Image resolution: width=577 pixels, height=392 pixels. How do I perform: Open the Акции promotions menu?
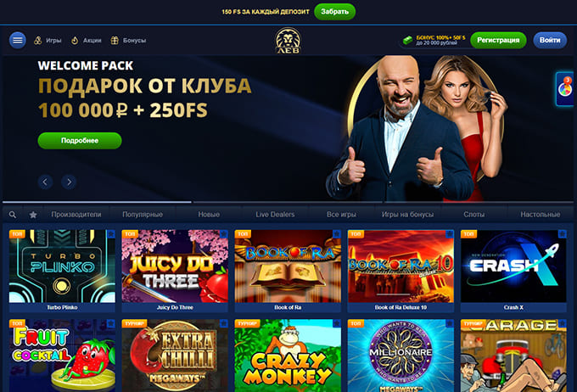[86, 40]
